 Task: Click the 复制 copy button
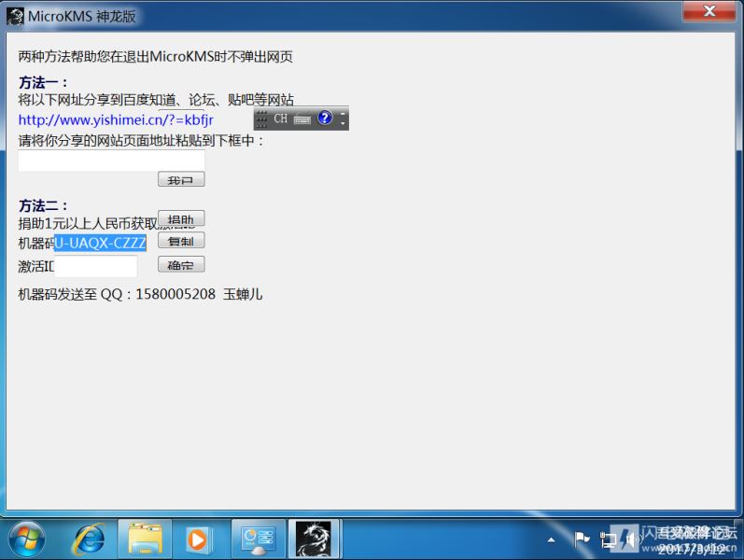point(181,241)
